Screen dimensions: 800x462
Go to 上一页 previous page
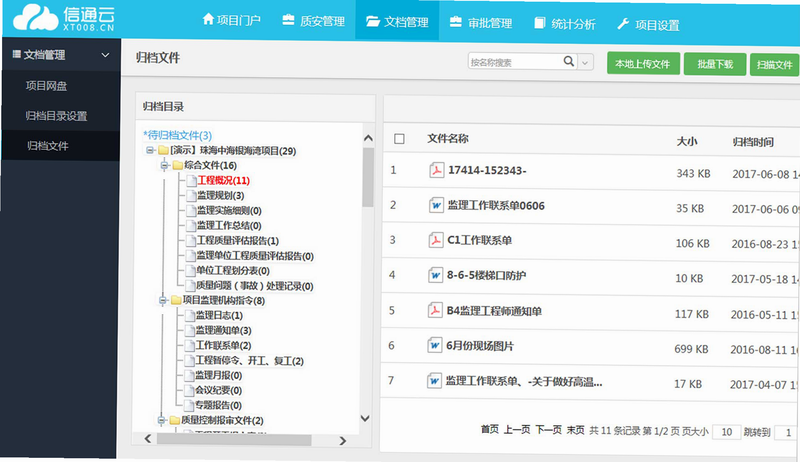517,430
